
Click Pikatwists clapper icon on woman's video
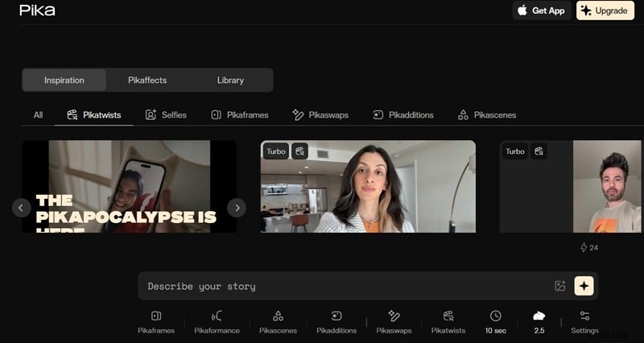pyautogui.click(x=299, y=151)
